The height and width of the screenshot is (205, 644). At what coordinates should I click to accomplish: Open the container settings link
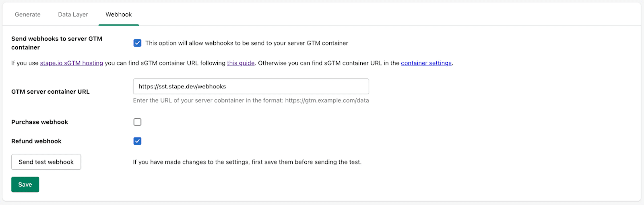coord(426,63)
